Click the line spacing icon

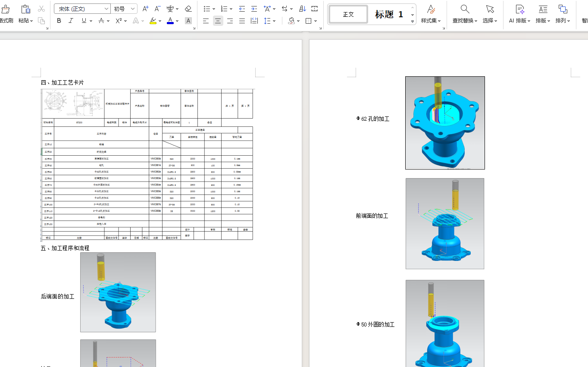point(267,21)
